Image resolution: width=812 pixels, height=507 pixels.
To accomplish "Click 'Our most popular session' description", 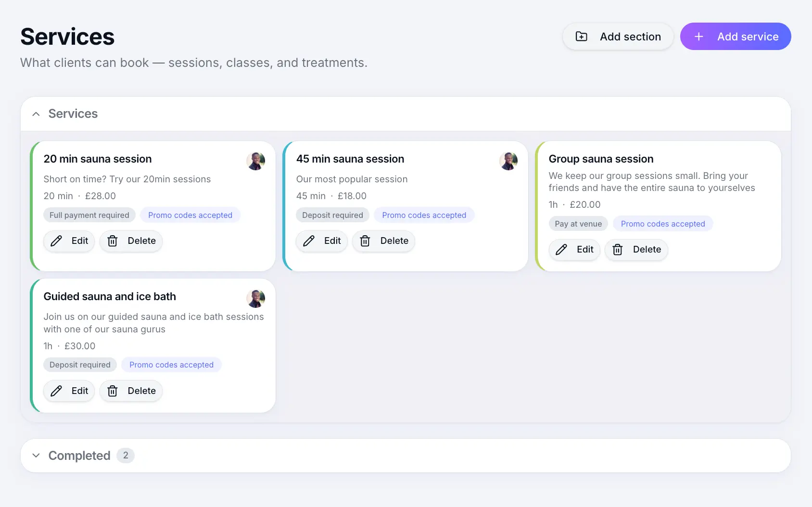I will click(352, 179).
